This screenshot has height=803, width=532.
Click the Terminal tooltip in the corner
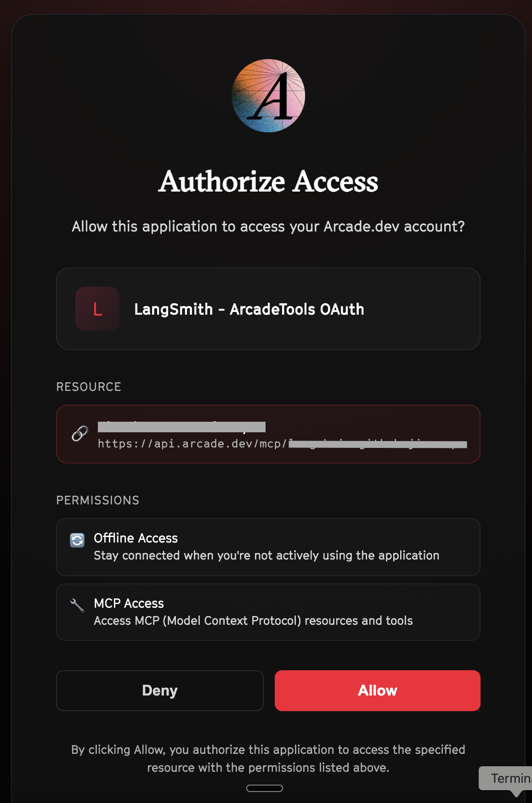[x=510, y=779]
